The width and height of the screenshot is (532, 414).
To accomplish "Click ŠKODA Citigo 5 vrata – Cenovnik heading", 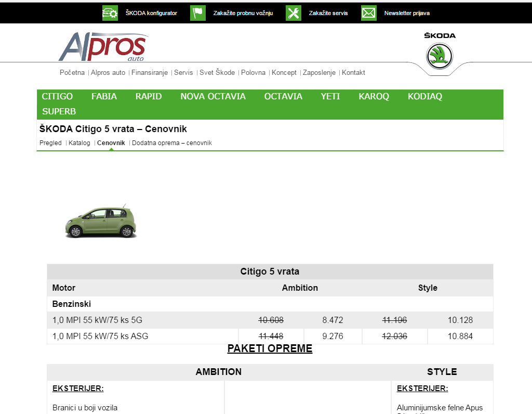I will click(113, 129).
